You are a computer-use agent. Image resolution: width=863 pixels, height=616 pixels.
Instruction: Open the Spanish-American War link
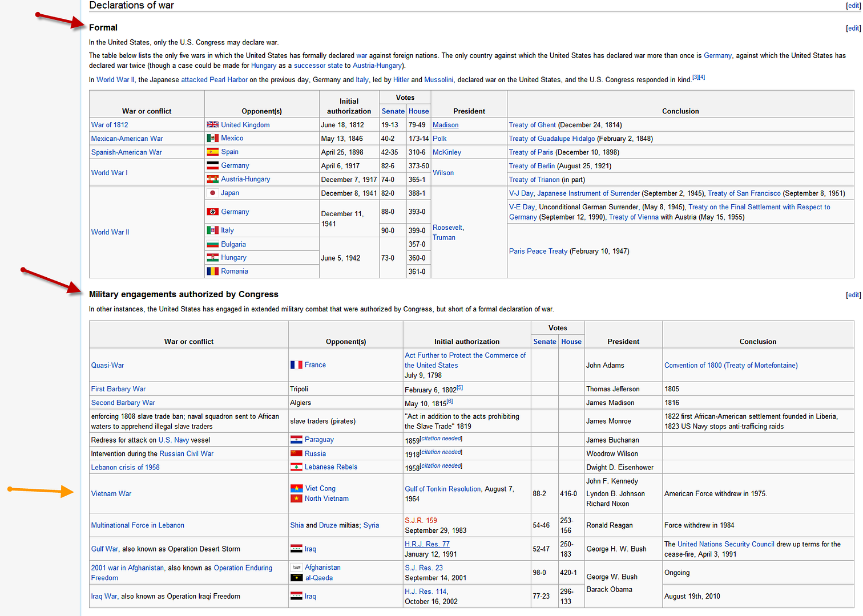click(x=126, y=152)
